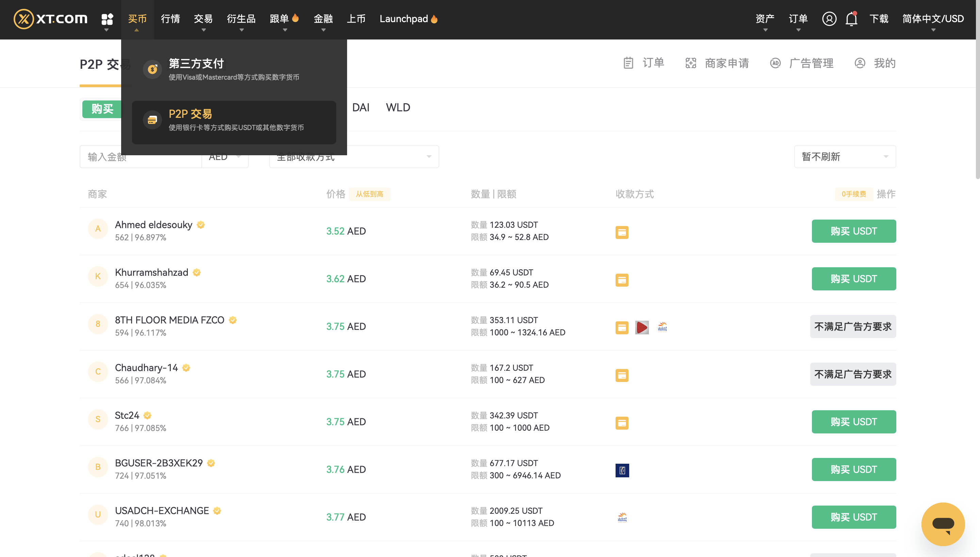This screenshot has height=557, width=980.
Task: Click the Mashreq icon in USADCH-EXCHANGE row
Action: (622, 518)
